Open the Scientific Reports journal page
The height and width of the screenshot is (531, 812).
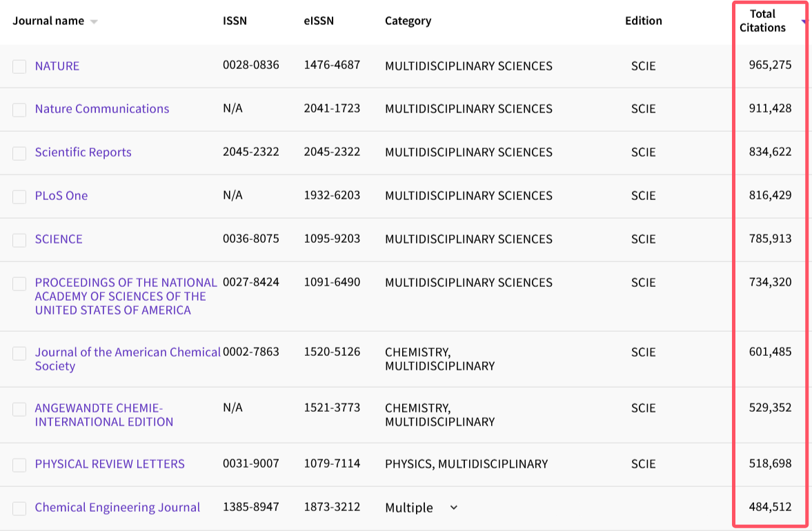(83, 152)
